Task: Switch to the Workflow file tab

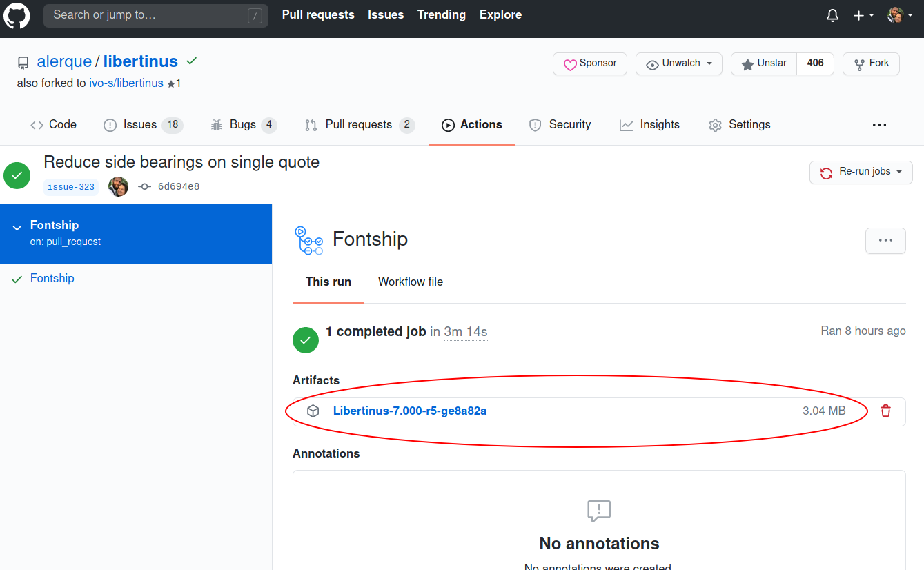Action: click(x=411, y=282)
